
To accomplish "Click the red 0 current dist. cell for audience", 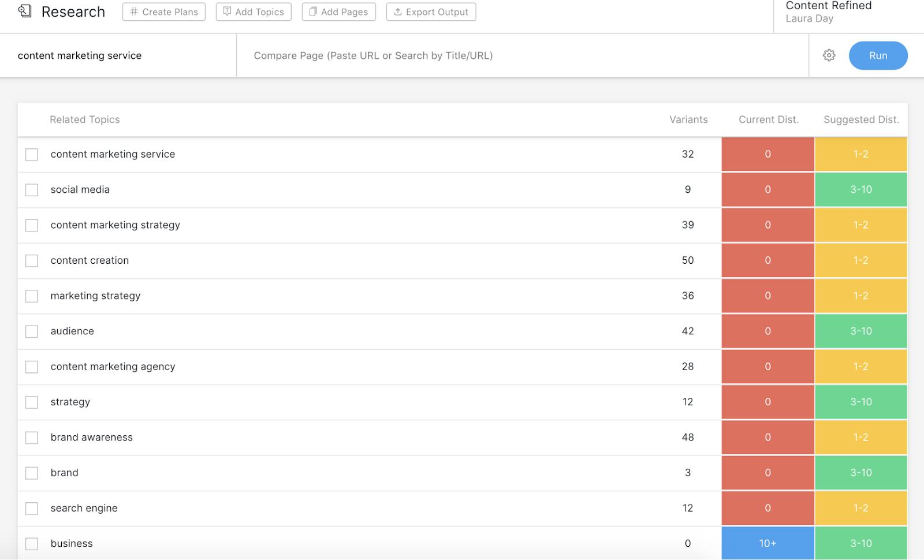I will [768, 331].
